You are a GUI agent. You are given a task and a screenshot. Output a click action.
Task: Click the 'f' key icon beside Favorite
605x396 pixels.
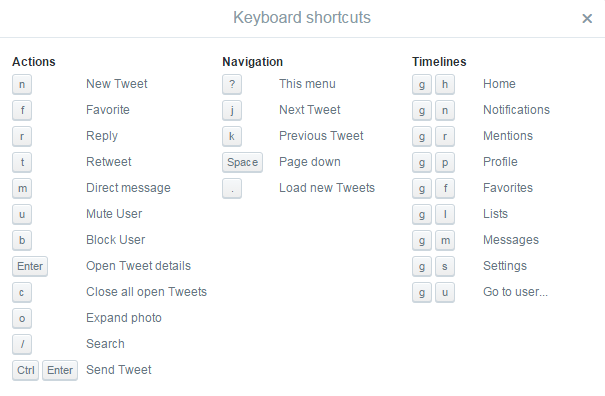[22, 110]
